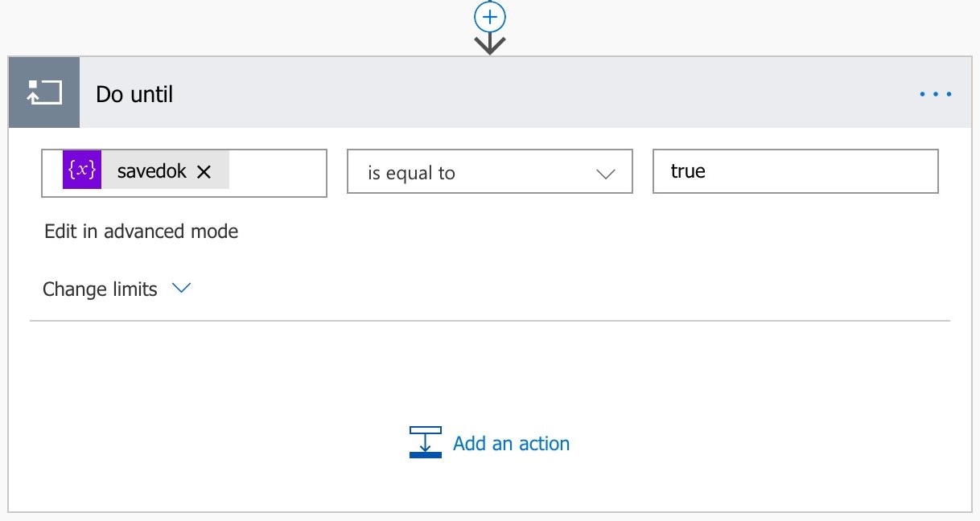Image resolution: width=980 pixels, height=521 pixels.
Task: Click the purple variable icon on savedok
Action: click(x=82, y=171)
